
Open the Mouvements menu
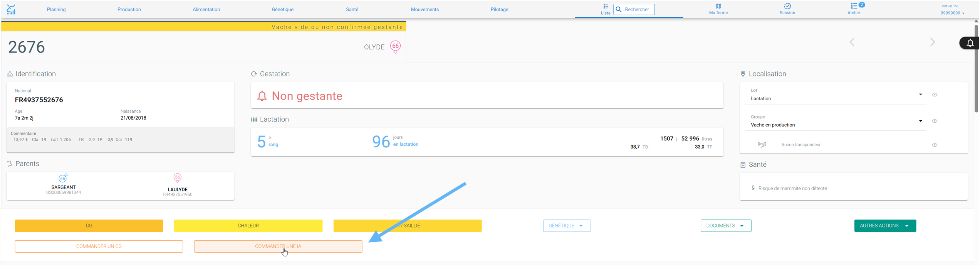(x=425, y=10)
